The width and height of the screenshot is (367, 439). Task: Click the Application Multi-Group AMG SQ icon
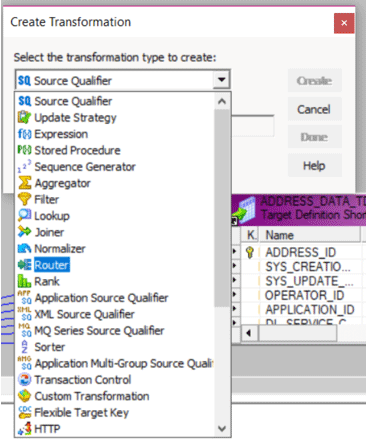tap(24, 363)
